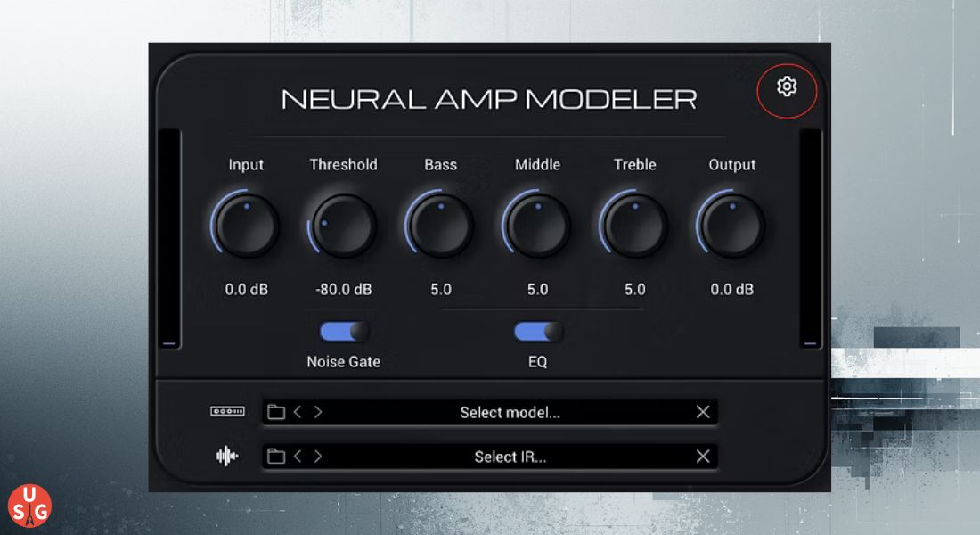Click the NEURAL AMP MODELER title
The height and width of the screenshot is (535, 980).
tap(489, 100)
